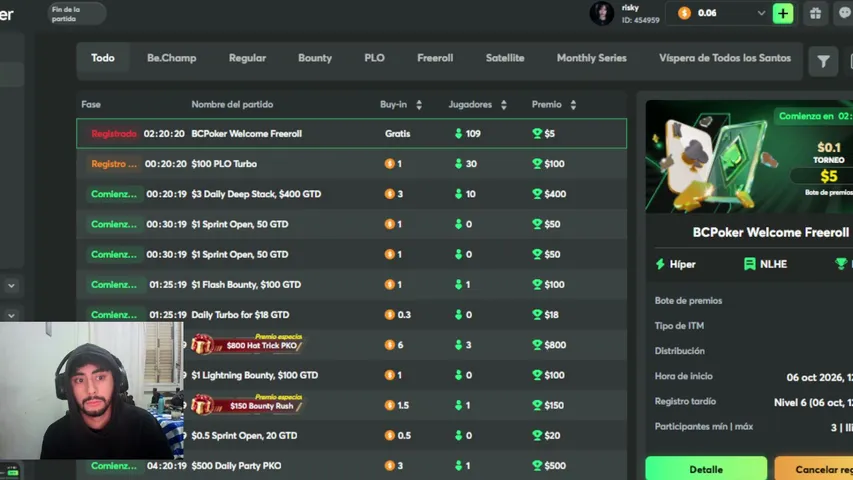Image resolution: width=853 pixels, height=480 pixels.
Task: Click the Detalle button
Action: [706, 469]
